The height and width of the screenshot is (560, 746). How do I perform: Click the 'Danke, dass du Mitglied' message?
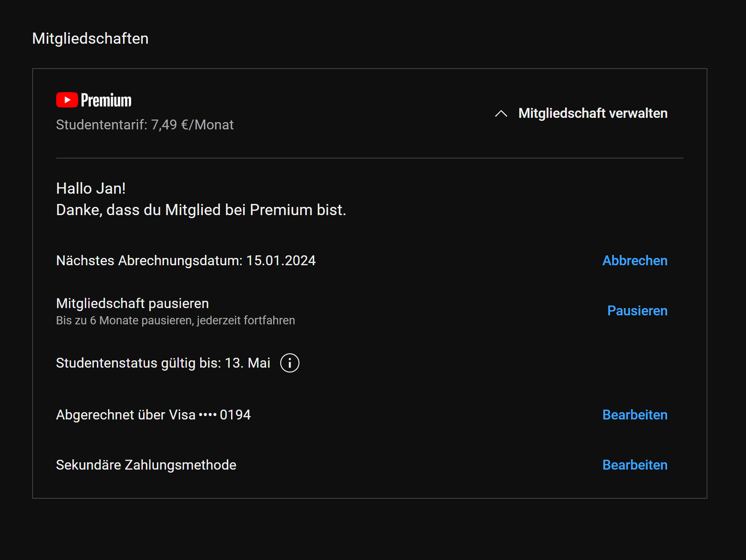201,210
